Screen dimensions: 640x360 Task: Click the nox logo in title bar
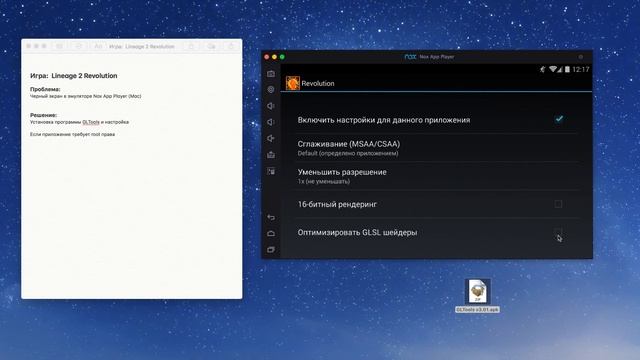pos(410,57)
